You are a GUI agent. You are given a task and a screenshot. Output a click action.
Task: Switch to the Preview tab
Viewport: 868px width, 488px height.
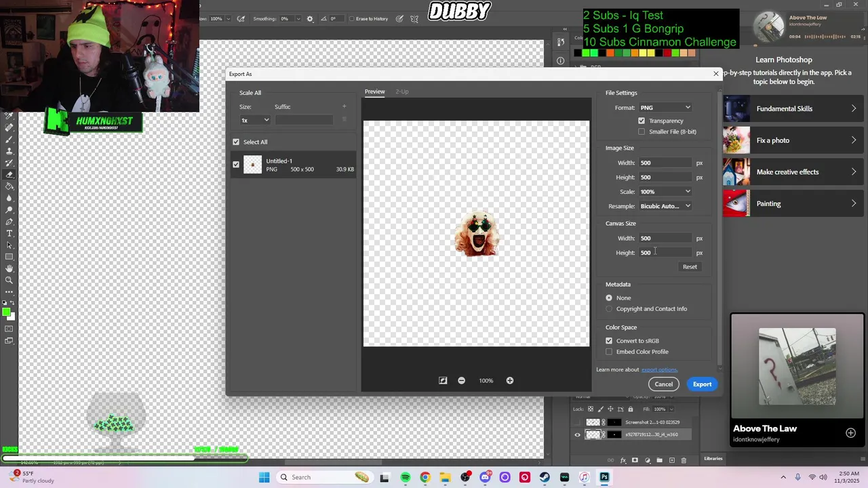[x=374, y=91]
